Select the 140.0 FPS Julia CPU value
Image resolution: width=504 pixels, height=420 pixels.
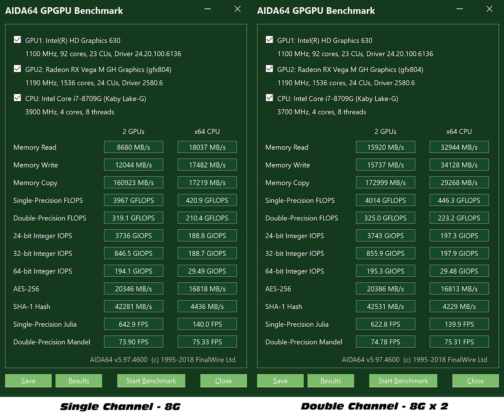point(207,324)
